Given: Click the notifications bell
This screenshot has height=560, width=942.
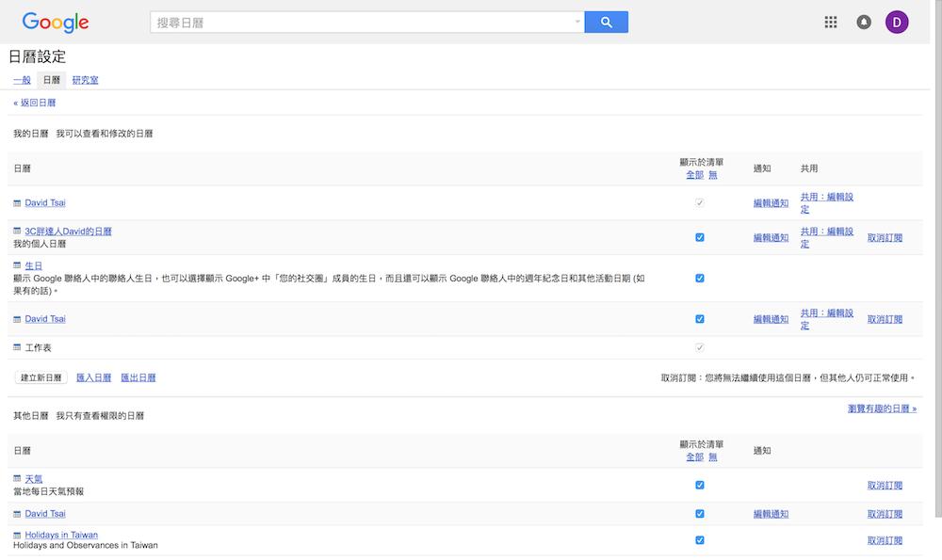Looking at the screenshot, I should [x=863, y=21].
